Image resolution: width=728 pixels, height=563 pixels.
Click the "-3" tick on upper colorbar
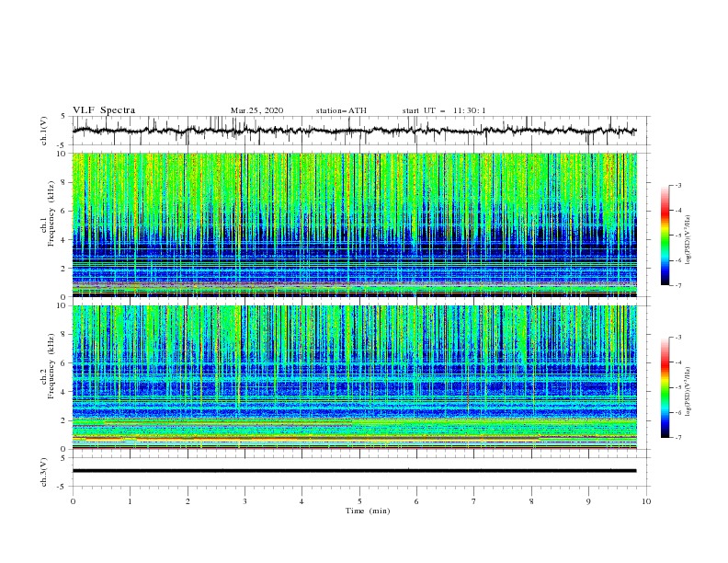[677, 185]
